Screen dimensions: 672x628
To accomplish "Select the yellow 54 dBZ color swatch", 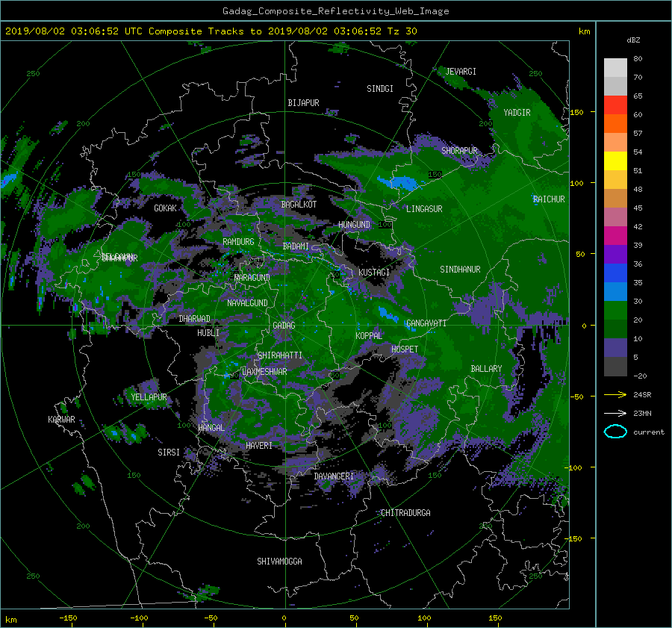I will [x=615, y=161].
